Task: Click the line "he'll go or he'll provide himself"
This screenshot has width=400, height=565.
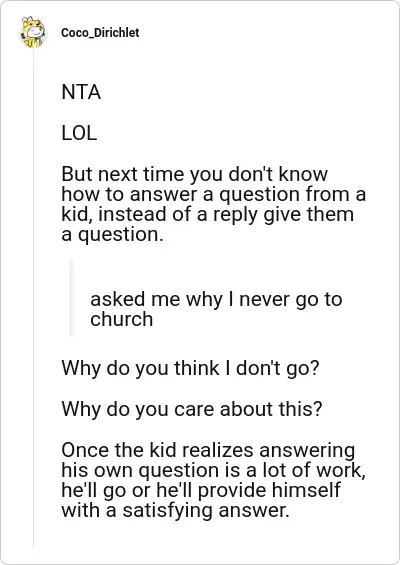Action: click(201, 491)
